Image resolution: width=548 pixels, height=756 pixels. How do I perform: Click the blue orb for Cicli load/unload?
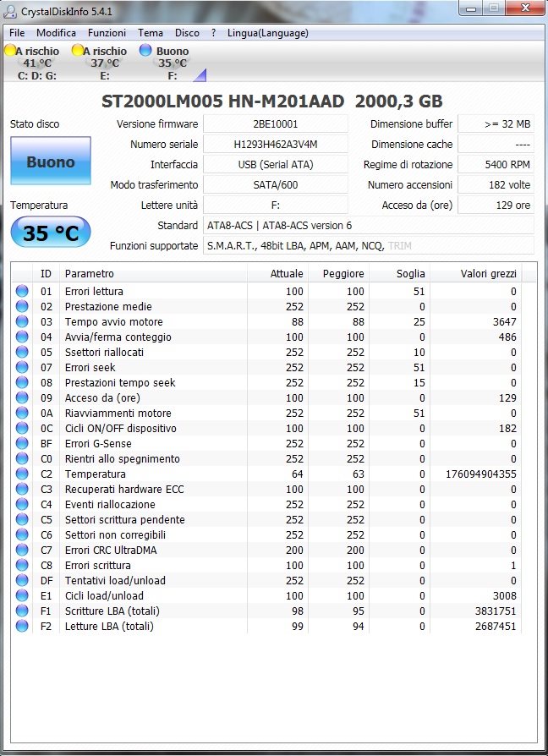[22, 595]
